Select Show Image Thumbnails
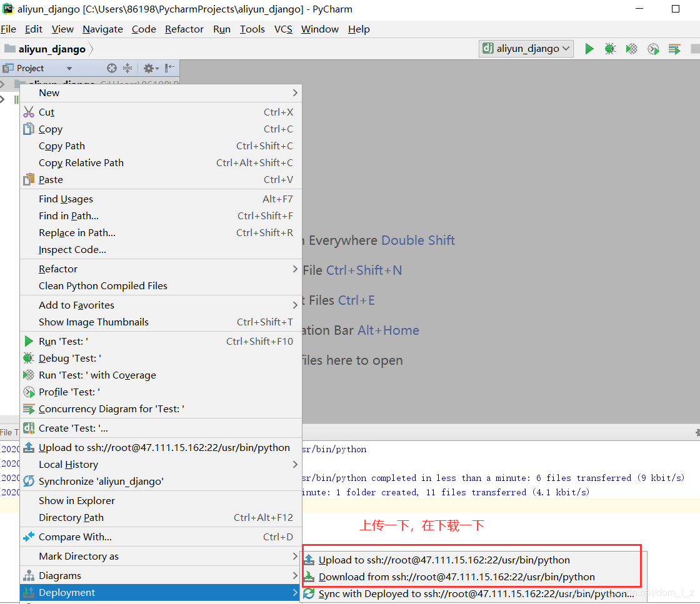Viewport: 700px width, 604px height. click(161, 322)
